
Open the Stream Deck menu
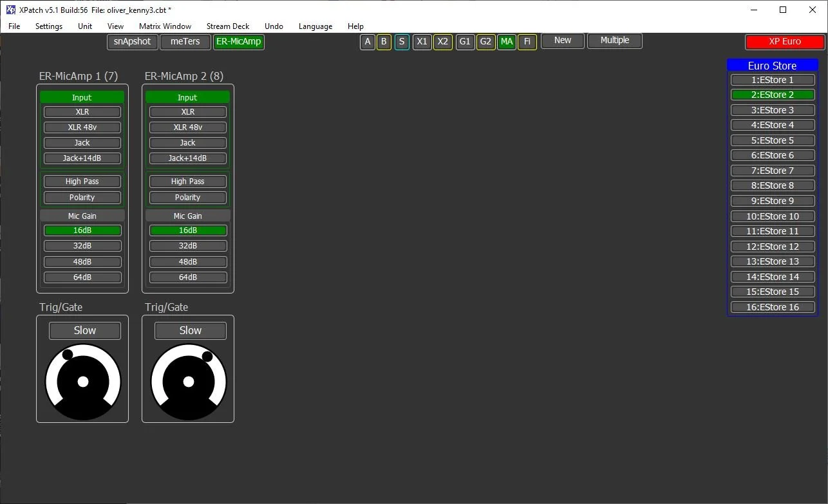click(228, 26)
